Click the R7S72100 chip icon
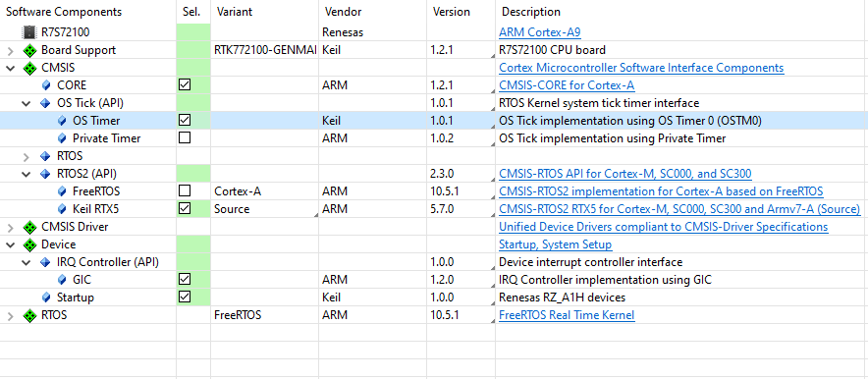 pyautogui.click(x=29, y=32)
